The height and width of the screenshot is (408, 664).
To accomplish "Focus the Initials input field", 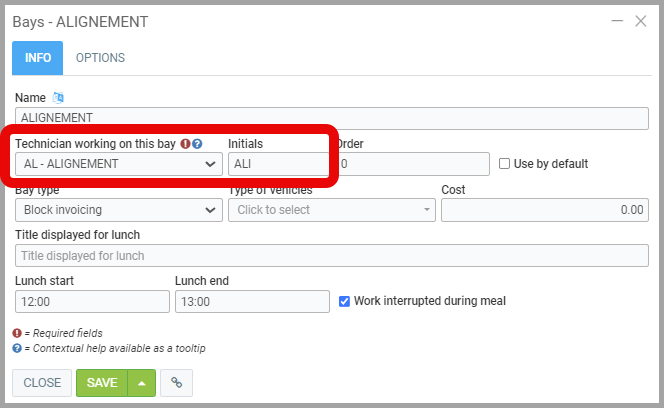I will [x=278, y=164].
